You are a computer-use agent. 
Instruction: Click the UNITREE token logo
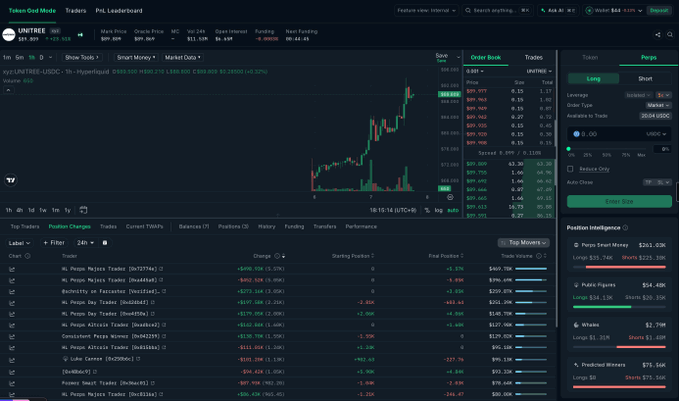pyautogui.click(x=9, y=35)
